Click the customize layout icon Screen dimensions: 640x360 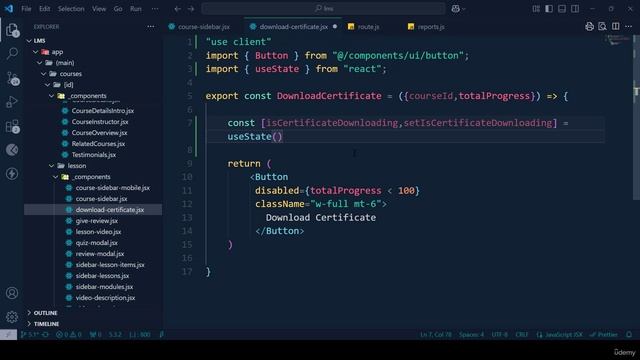(x=536, y=9)
